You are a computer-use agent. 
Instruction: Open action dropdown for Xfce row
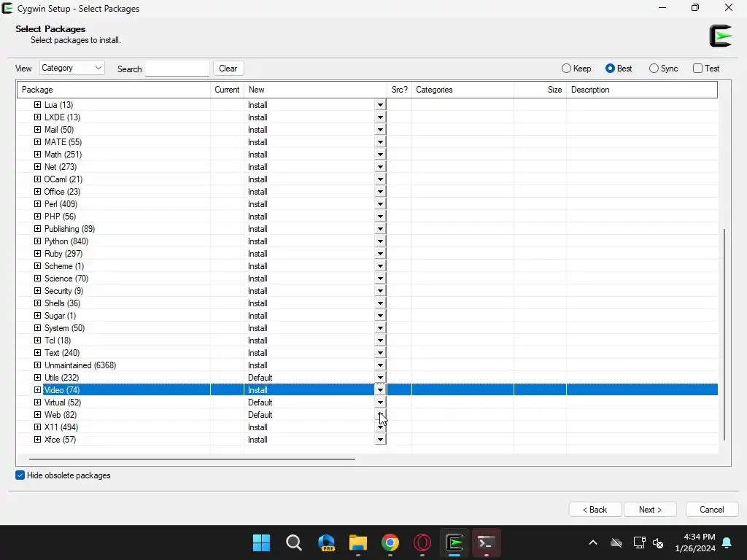(x=380, y=440)
